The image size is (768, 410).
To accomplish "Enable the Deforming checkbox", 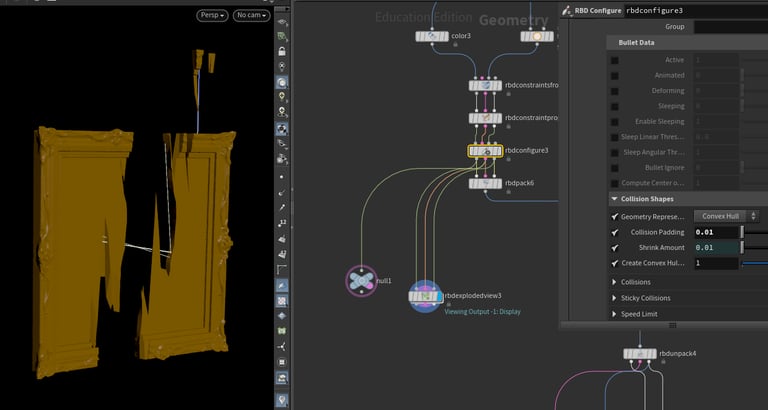I will tap(615, 91).
